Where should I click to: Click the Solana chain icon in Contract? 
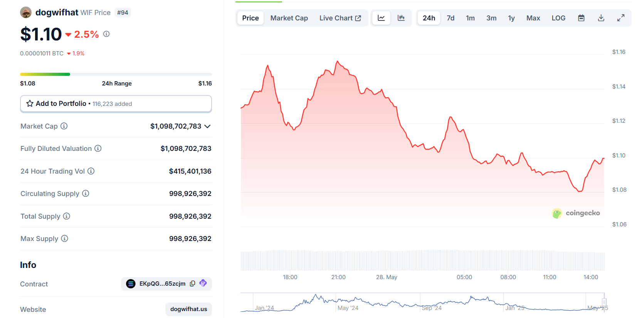click(131, 284)
